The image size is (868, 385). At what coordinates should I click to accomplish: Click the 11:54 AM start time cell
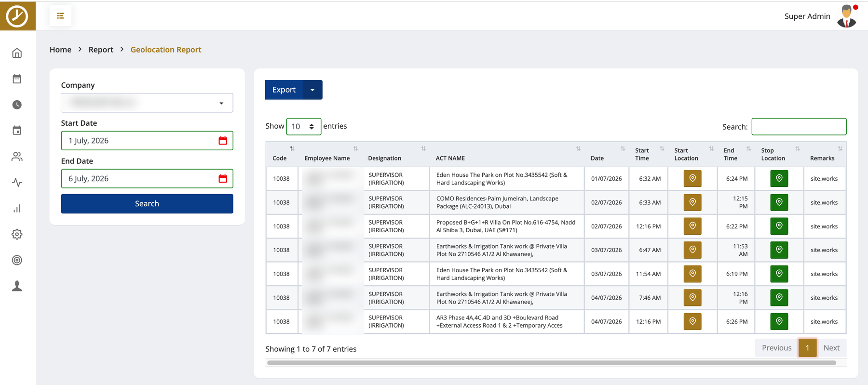649,274
